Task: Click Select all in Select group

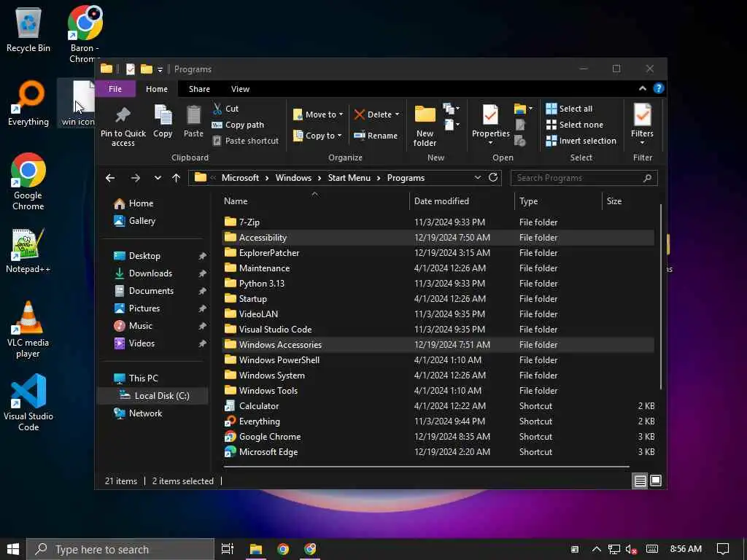Action: tap(569, 109)
